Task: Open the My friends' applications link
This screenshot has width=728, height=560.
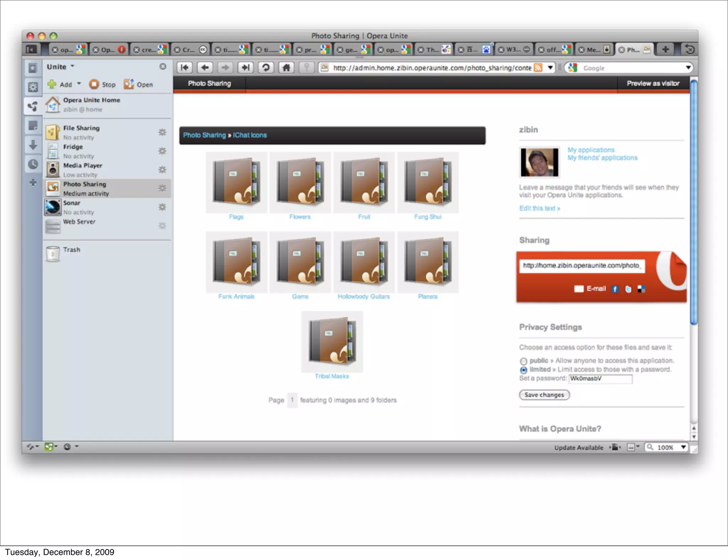Action: coord(602,158)
